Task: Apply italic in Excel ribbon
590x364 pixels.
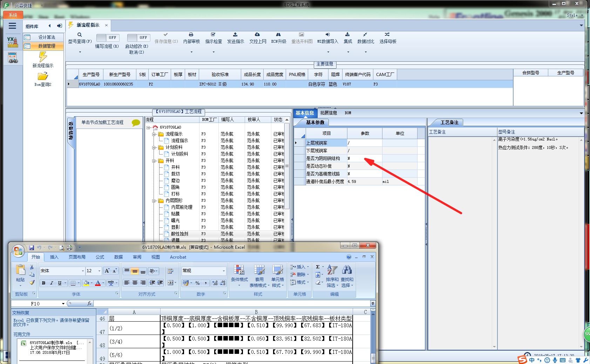Action: pos(52,283)
